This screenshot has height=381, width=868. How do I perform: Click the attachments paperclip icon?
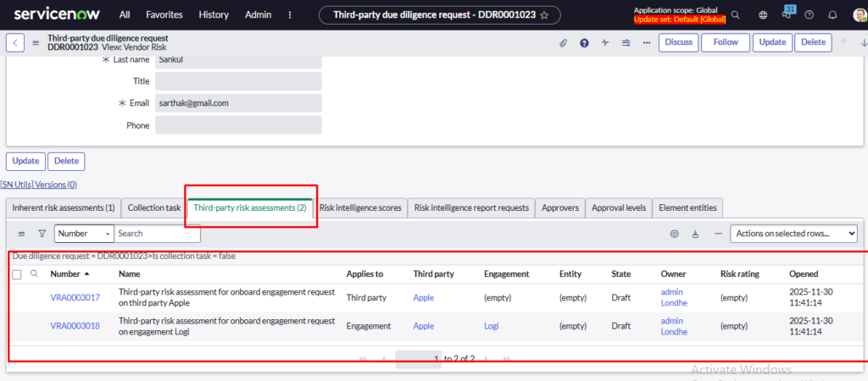[x=563, y=43]
